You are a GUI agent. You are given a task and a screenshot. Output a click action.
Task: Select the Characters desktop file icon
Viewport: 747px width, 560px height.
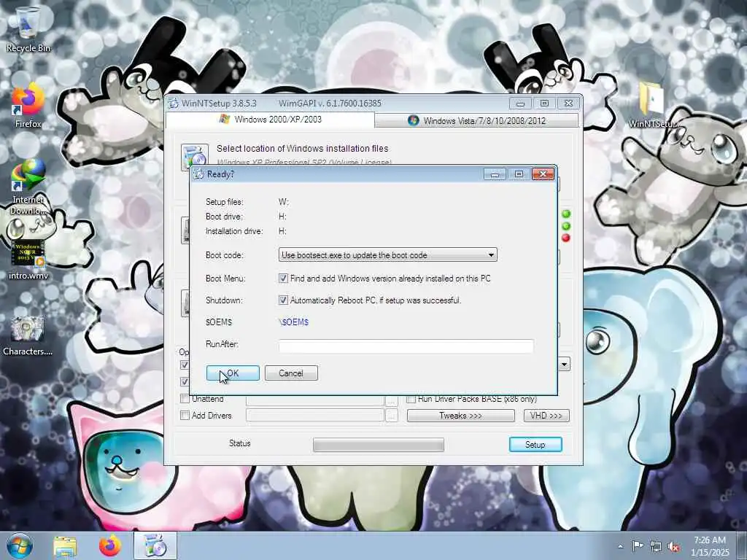pyautogui.click(x=28, y=334)
